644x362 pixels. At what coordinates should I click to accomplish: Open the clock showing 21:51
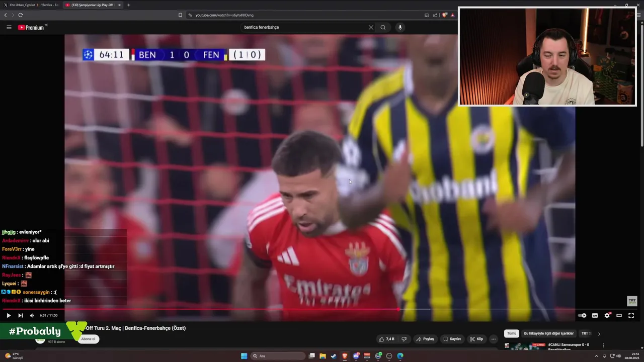point(631,356)
